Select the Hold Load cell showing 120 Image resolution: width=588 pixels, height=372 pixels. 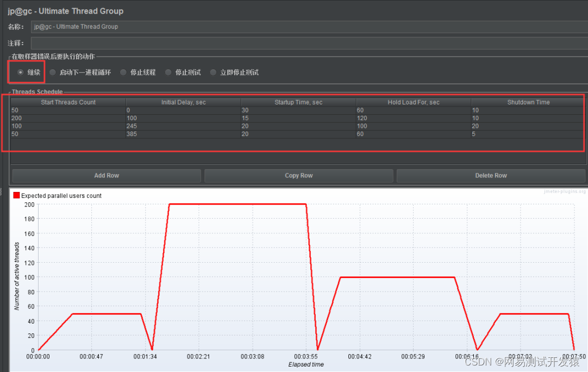pyautogui.click(x=413, y=118)
